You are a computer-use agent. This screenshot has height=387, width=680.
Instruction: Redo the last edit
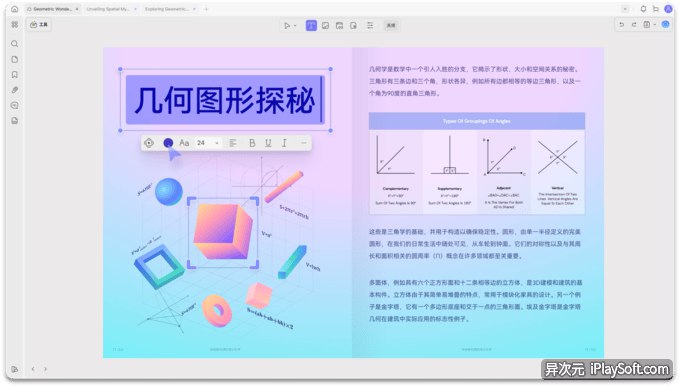(x=634, y=25)
